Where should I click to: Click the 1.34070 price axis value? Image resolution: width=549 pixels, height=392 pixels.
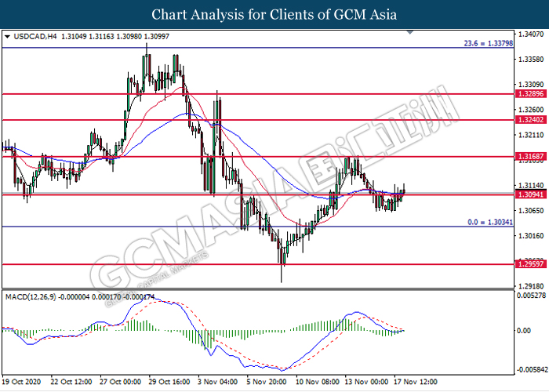coord(531,34)
